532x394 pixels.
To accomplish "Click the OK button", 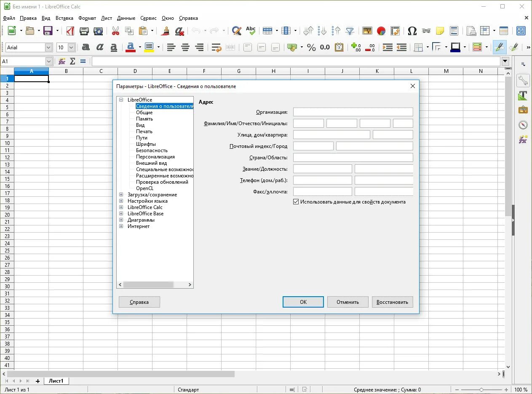I will pos(303,302).
